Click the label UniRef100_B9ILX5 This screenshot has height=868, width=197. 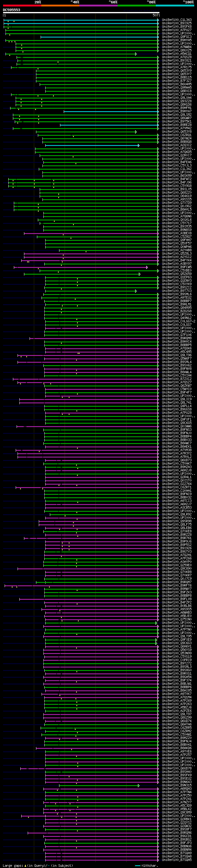coord(177,189)
